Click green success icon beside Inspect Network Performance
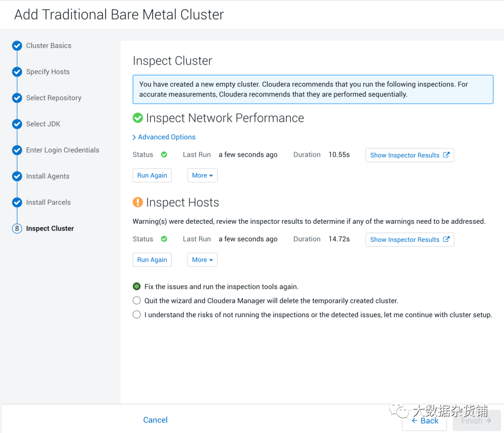The image size is (504, 433). click(x=138, y=118)
